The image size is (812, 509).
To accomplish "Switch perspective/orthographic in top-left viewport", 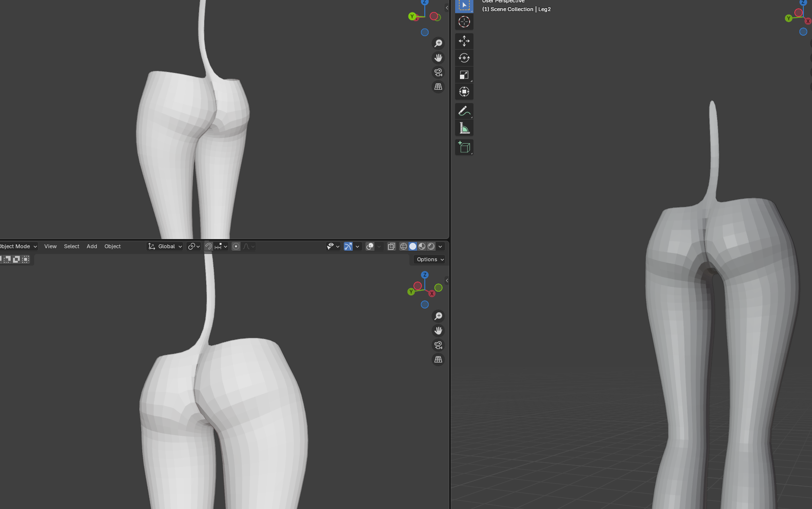I will [438, 87].
